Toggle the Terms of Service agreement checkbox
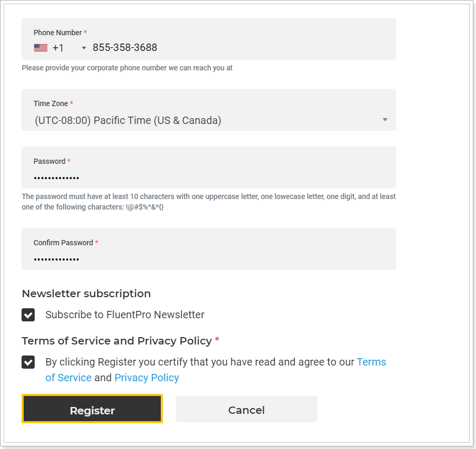 point(28,362)
